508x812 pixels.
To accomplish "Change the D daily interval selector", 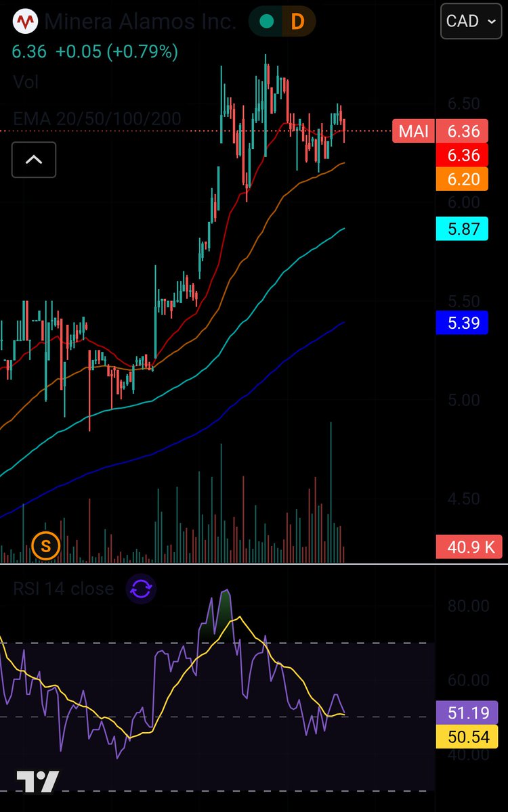I will point(297,22).
